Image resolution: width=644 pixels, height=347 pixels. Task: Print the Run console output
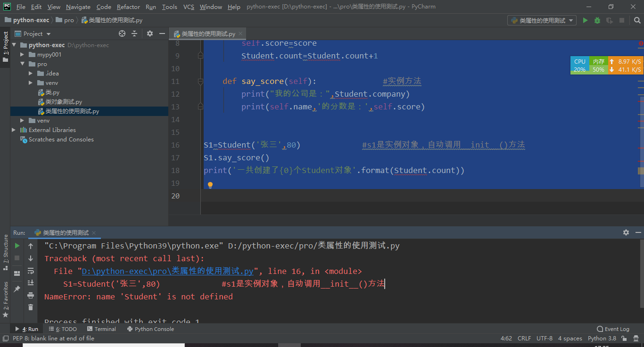[31, 295]
